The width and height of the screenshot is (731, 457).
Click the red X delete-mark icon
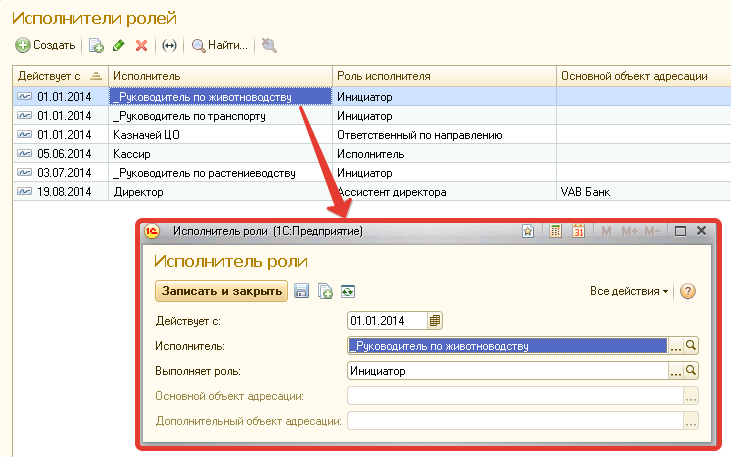141,45
